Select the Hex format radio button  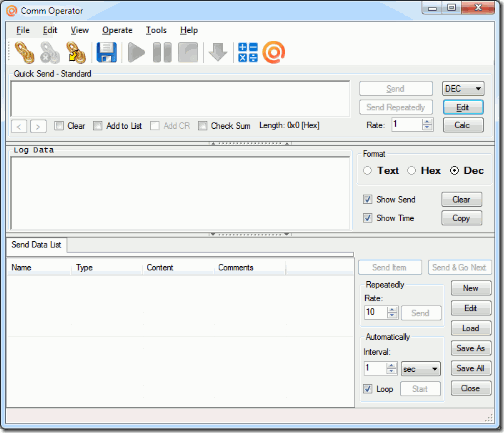pos(412,171)
